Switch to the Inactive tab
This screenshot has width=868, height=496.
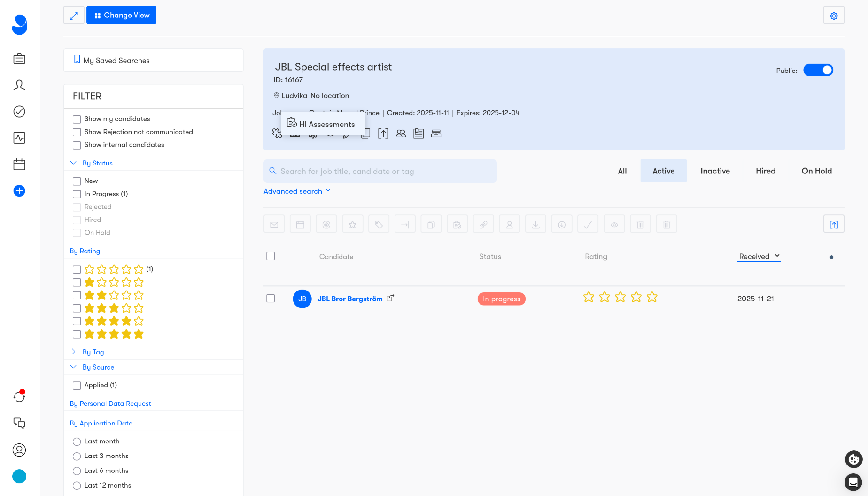tap(715, 171)
